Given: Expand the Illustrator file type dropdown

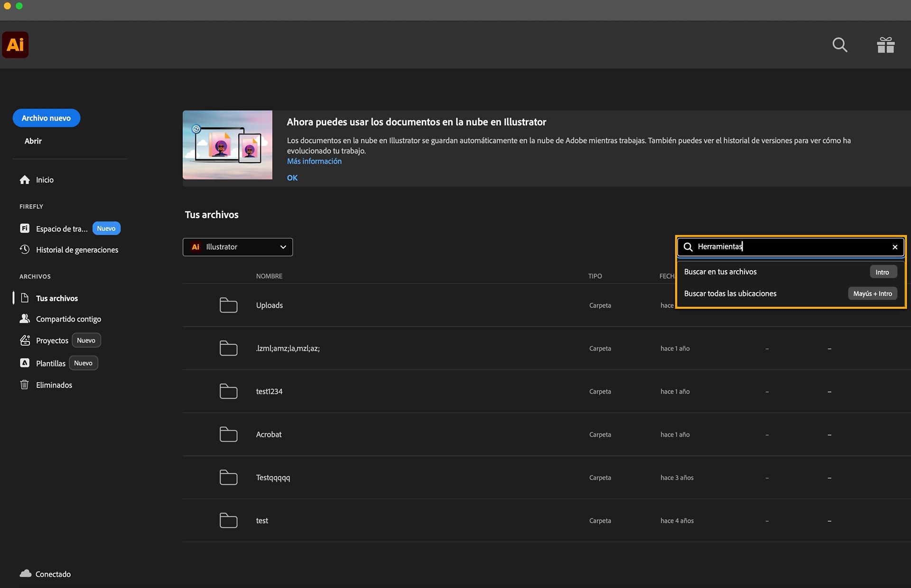Looking at the screenshot, I should pyautogui.click(x=238, y=247).
